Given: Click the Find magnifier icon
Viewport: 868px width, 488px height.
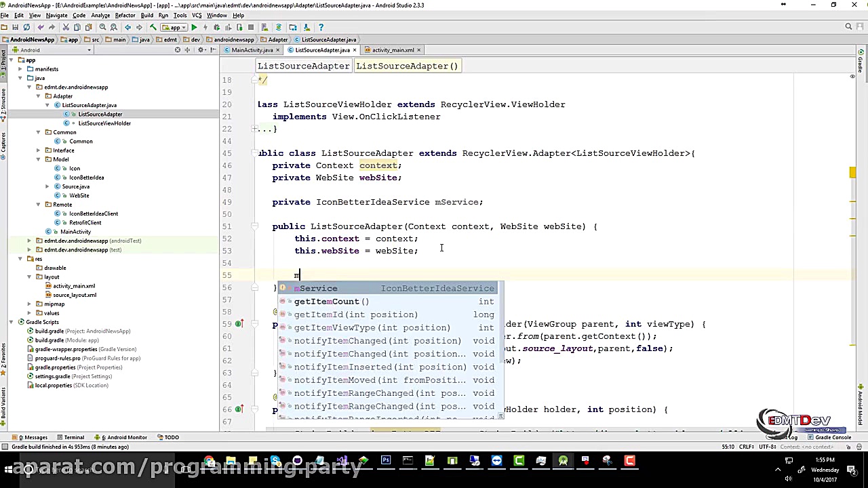Looking at the screenshot, I should pos(102,27).
